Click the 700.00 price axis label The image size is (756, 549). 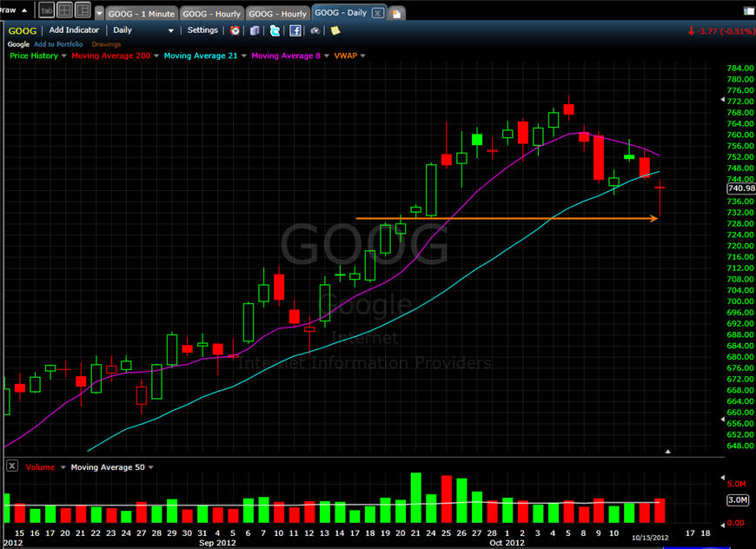click(740, 301)
